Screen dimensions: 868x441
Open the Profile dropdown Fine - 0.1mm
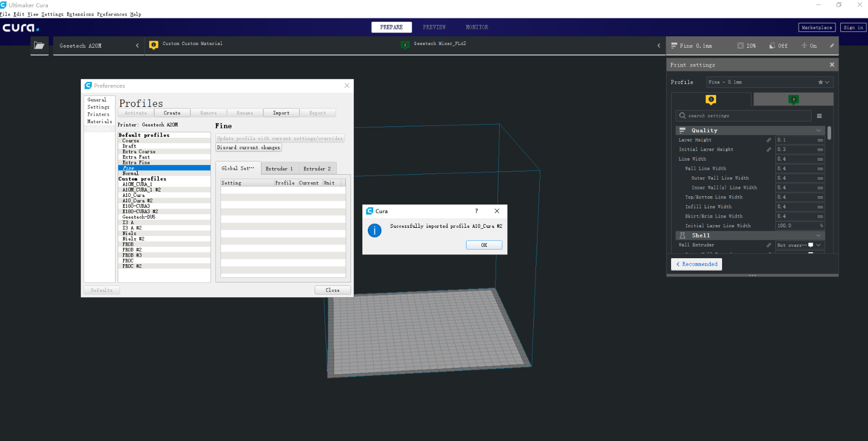769,82
